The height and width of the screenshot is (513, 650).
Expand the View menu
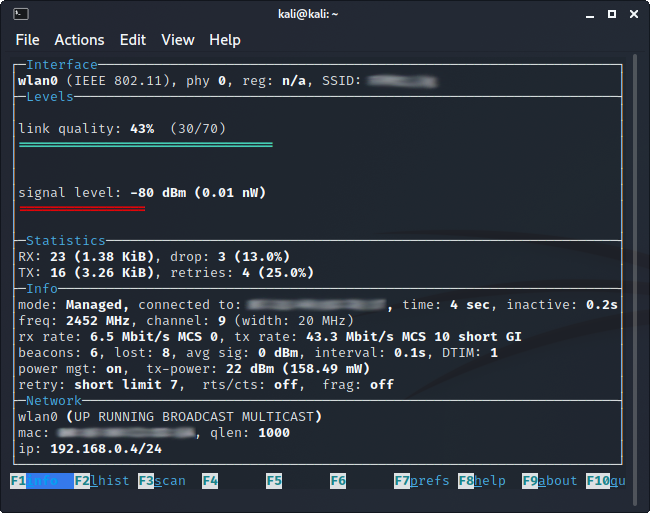point(178,40)
